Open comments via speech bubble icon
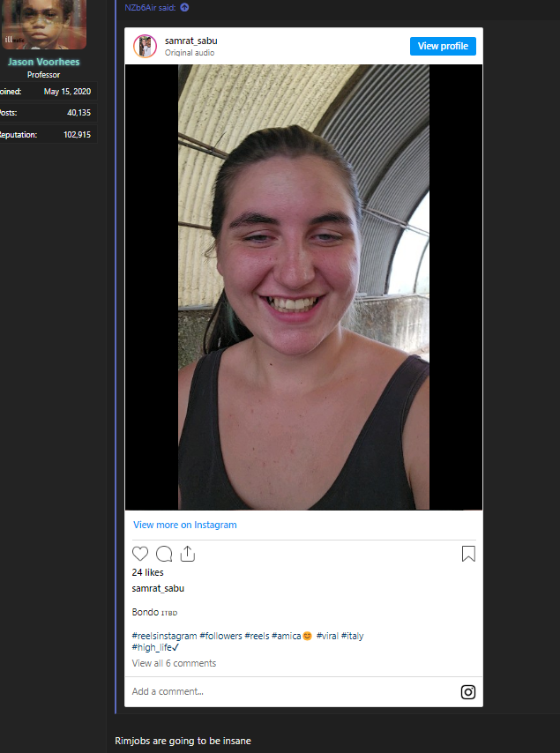The height and width of the screenshot is (753, 560). (x=164, y=554)
